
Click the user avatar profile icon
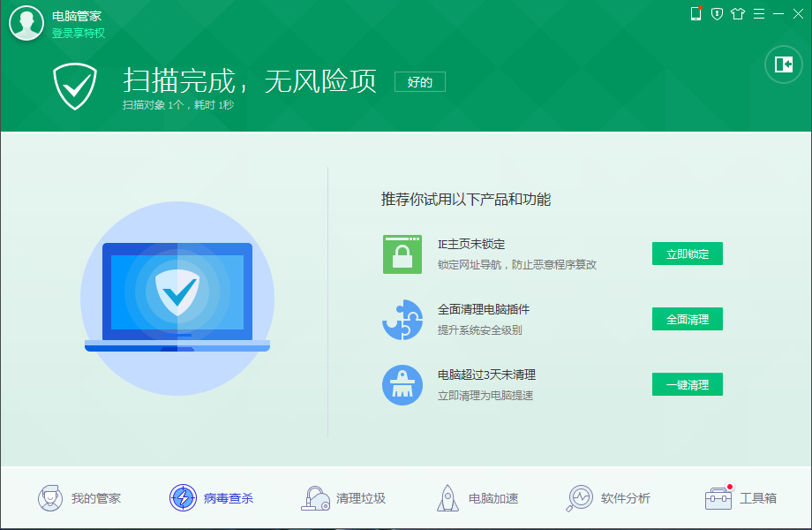[x=26, y=24]
